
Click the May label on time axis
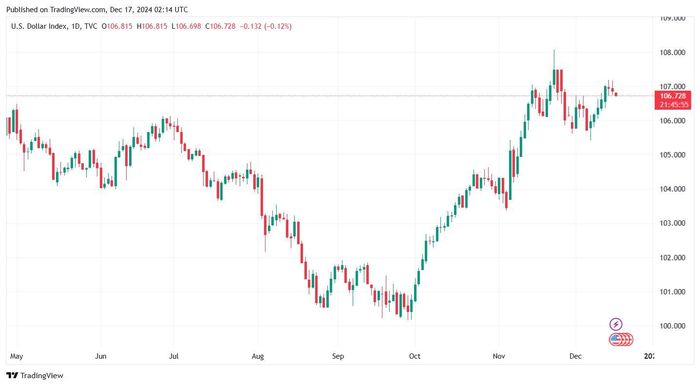coord(17,356)
